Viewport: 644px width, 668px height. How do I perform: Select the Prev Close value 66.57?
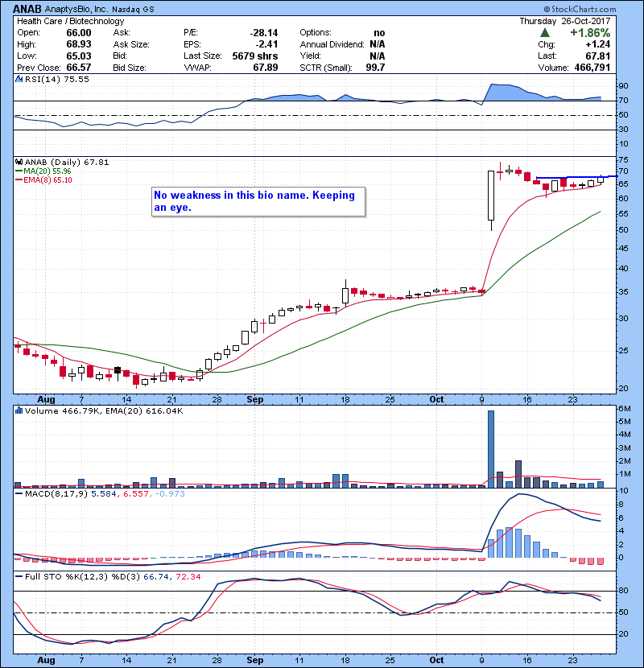(78, 68)
